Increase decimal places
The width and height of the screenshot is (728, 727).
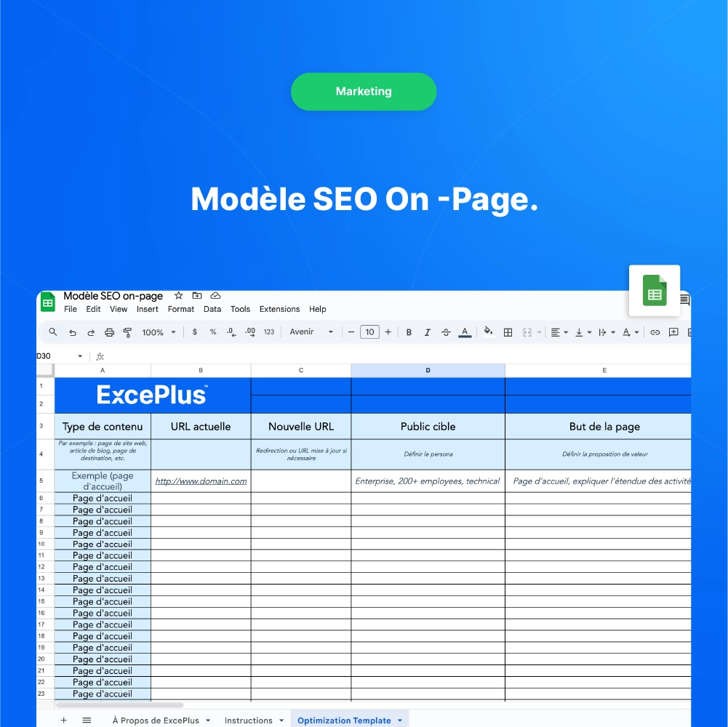250,332
